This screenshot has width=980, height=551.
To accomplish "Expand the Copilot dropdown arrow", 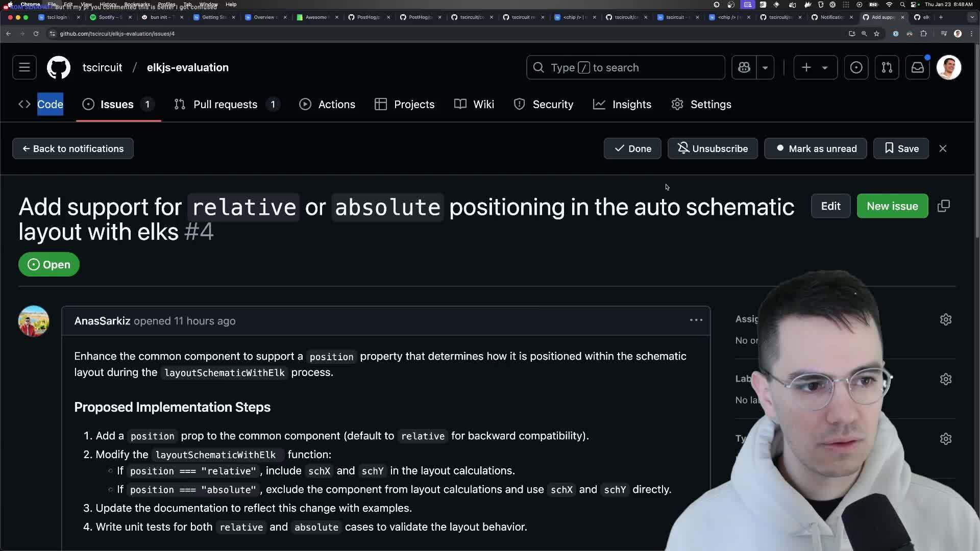I will (765, 67).
